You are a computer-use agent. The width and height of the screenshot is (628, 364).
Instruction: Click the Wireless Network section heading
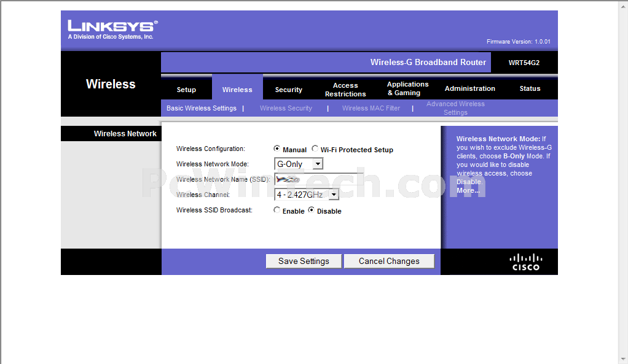click(125, 134)
